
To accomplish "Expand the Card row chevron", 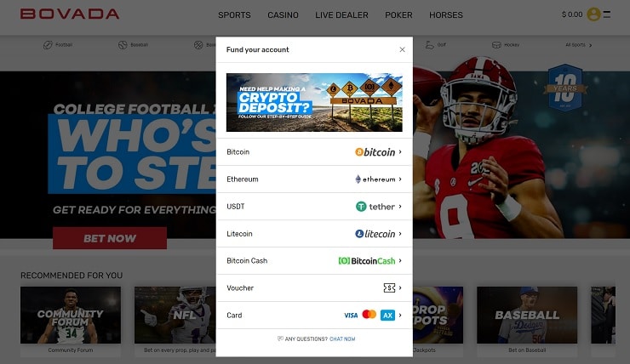I will [x=400, y=315].
